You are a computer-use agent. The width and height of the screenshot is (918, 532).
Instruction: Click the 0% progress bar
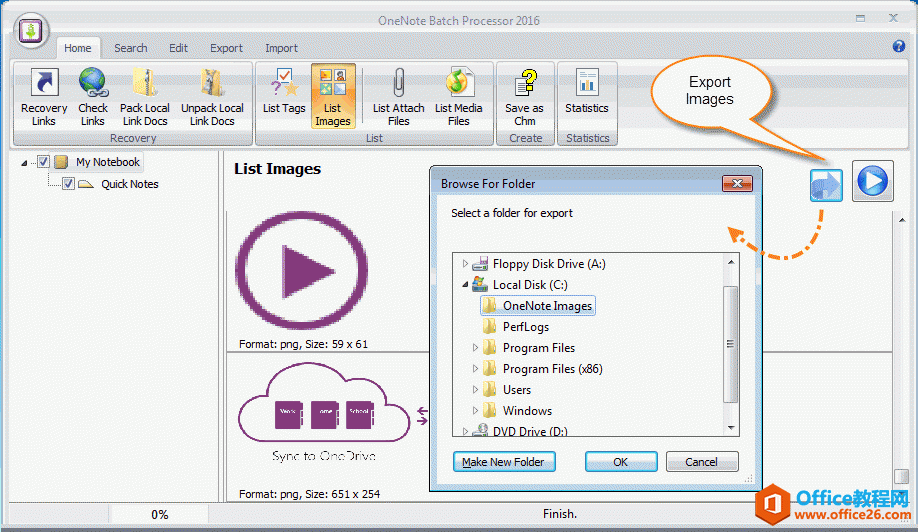coord(159,514)
